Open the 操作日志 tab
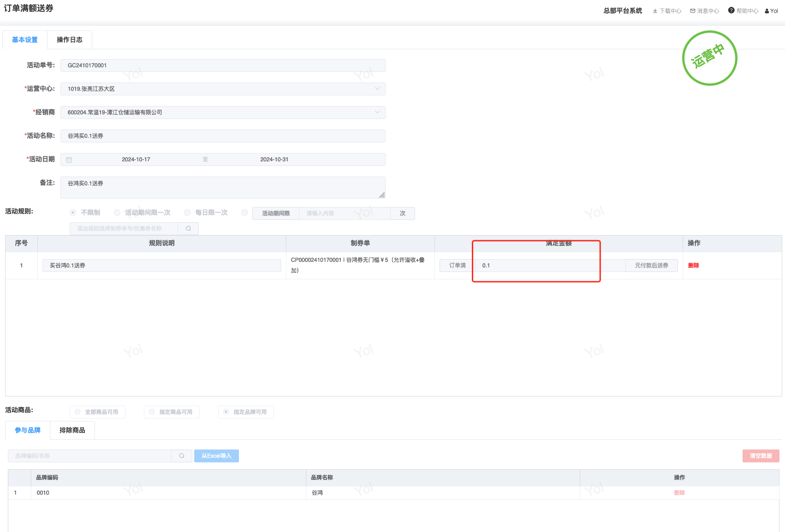The height and width of the screenshot is (532, 785). [70, 40]
